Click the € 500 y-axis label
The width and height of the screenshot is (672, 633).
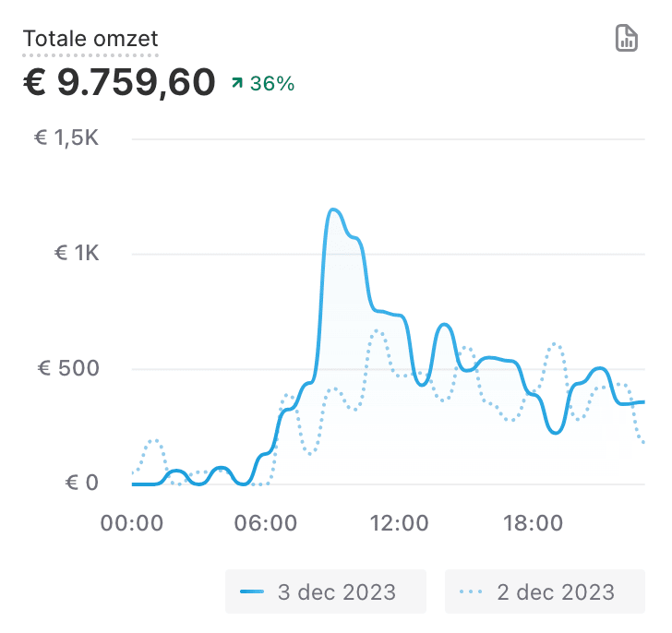pyautogui.click(x=67, y=369)
